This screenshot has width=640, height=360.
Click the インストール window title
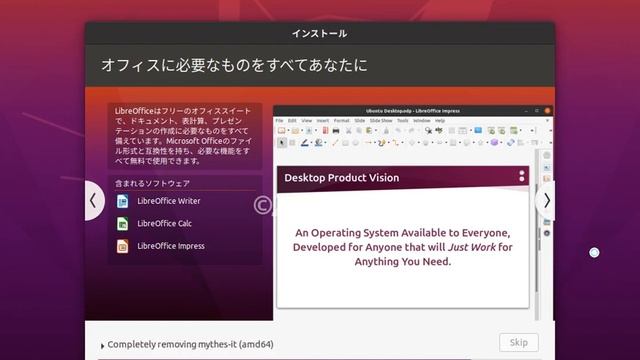pos(320,33)
